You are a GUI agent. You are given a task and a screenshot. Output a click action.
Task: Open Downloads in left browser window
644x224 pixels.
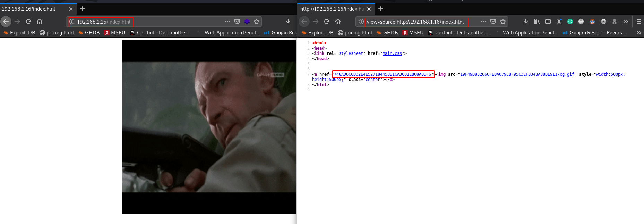tap(288, 22)
